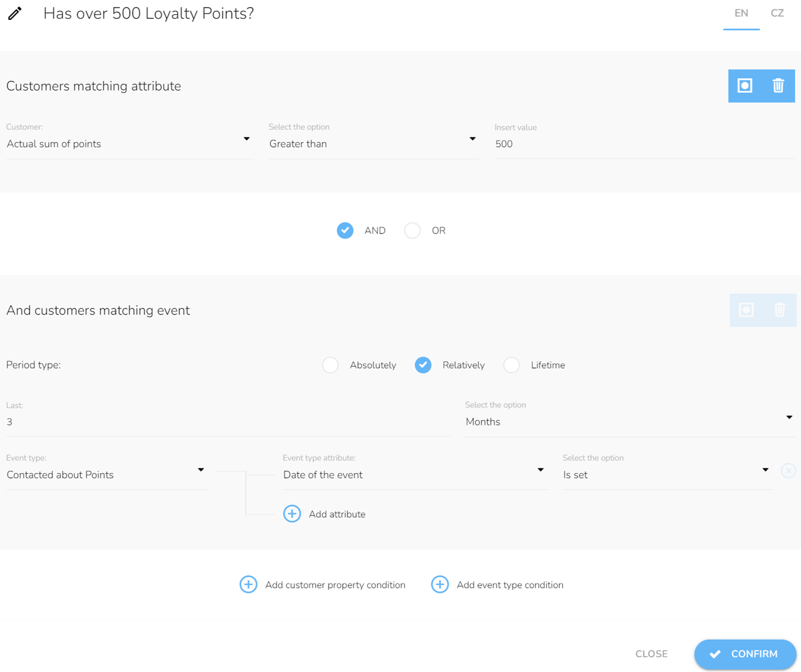
Task: Click Add event type condition text
Action: (x=510, y=585)
